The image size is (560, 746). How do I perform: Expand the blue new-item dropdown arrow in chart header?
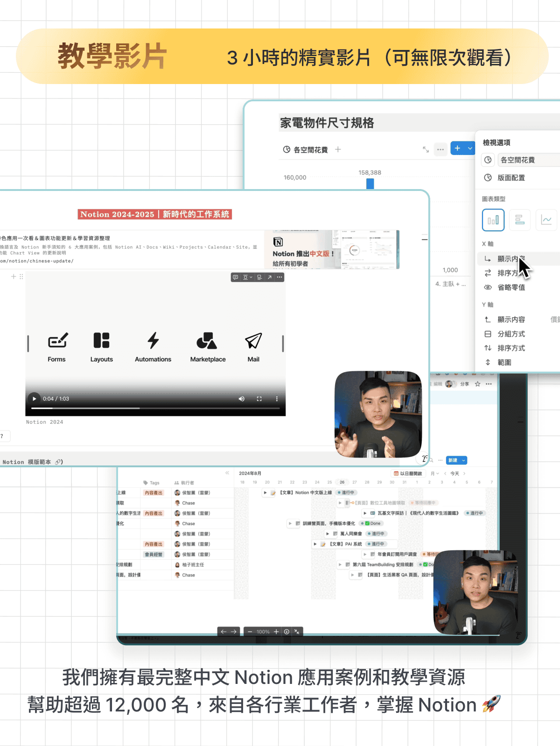(470, 148)
